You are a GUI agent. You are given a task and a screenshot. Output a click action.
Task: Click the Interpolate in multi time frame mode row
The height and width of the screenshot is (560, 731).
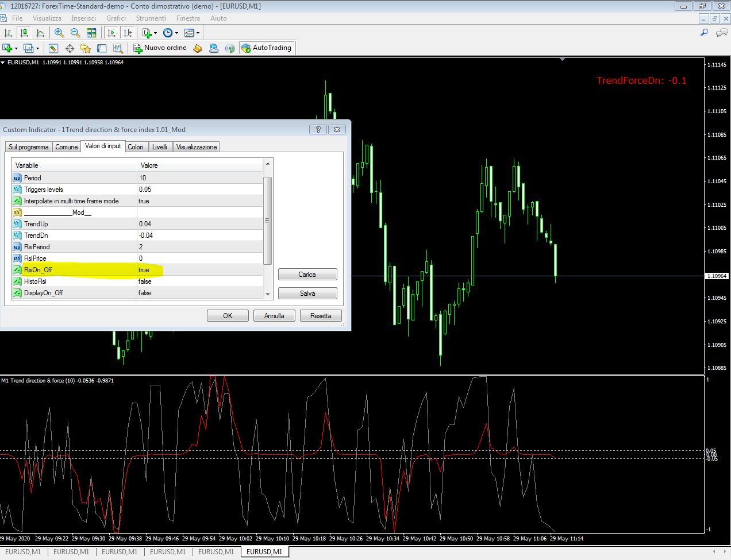137,201
